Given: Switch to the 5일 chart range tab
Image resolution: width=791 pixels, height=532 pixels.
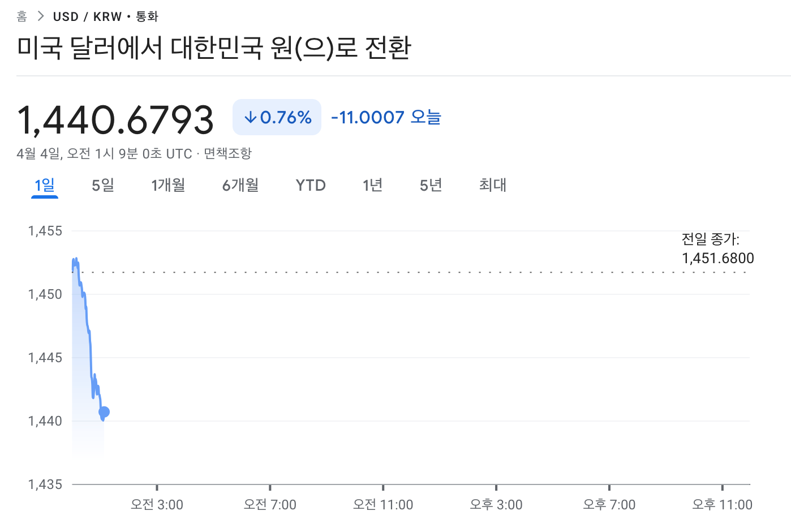Looking at the screenshot, I should click(x=103, y=185).
